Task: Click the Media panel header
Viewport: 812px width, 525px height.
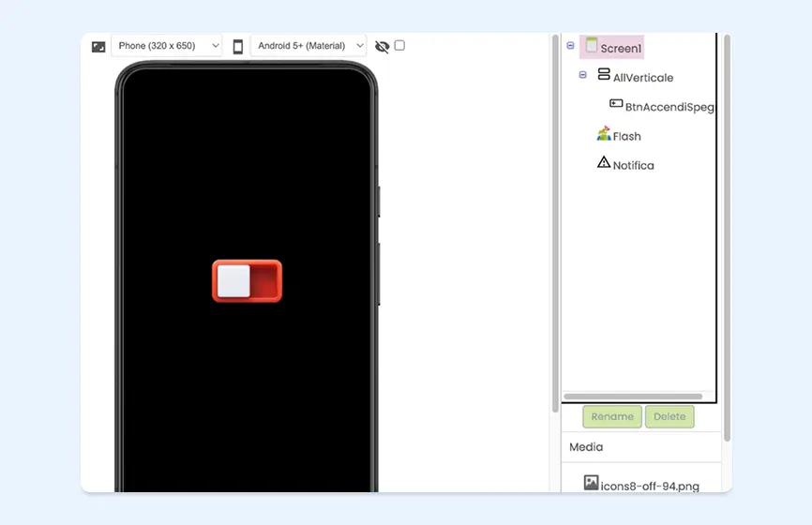Action: pyautogui.click(x=587, y=447)
